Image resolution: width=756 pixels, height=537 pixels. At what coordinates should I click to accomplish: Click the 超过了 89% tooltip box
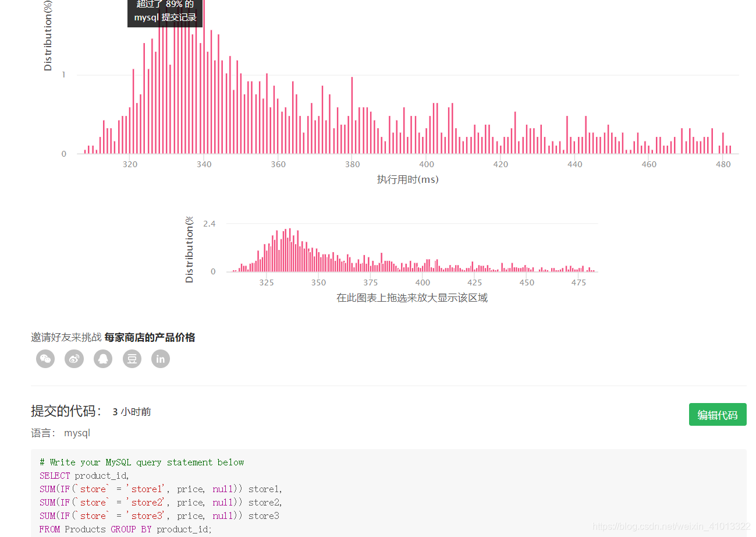pos(165,12)
